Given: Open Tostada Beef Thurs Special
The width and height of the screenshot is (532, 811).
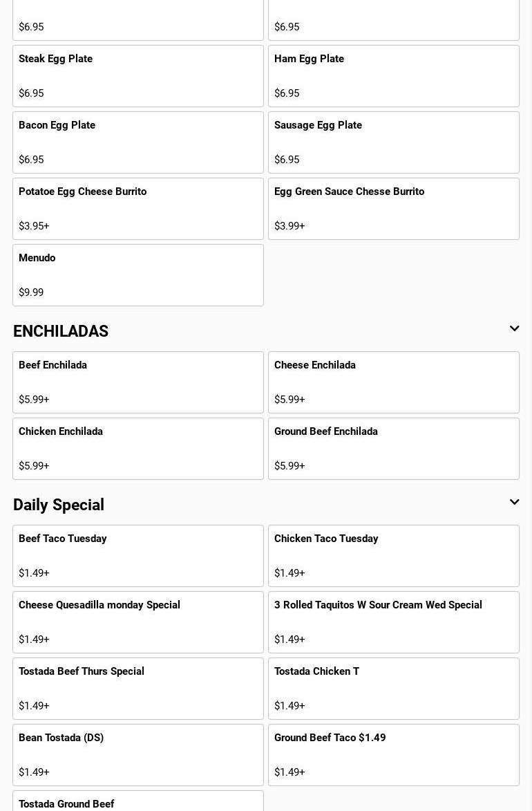Looking at the screenshot, I should pos(138,689).
